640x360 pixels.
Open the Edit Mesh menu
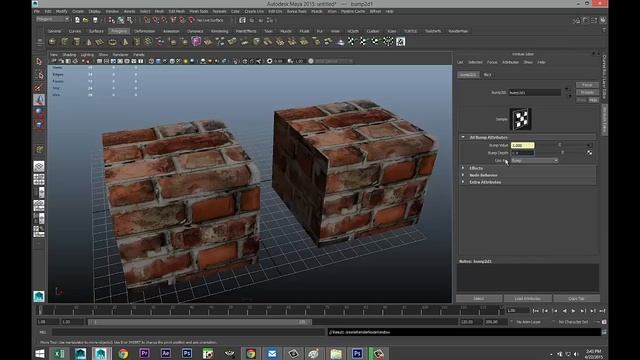click(177, 11)
